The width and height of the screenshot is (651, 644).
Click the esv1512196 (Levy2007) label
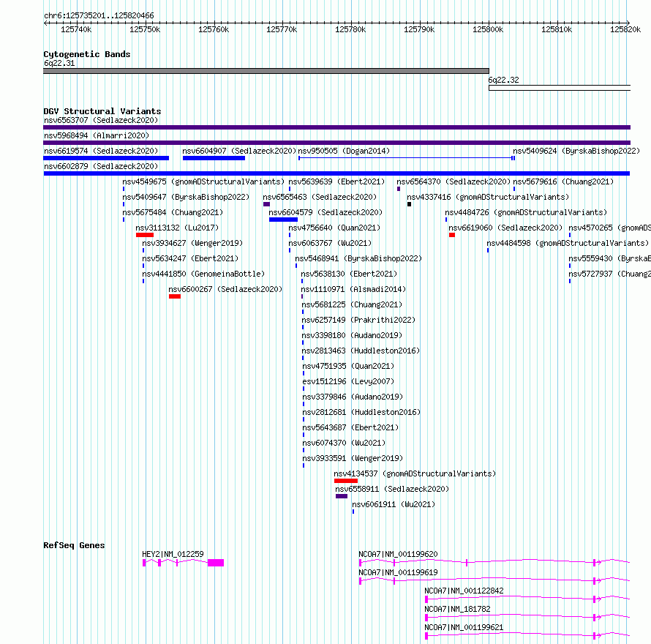[348, 381]
